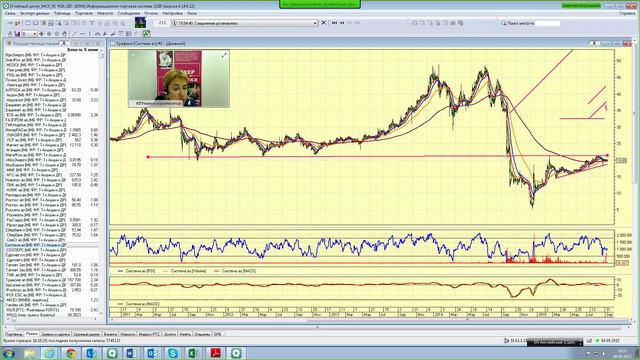Focus the Поиск инструмента search field
The width and height of the screenshot is (640, 360).
(547, 23)
